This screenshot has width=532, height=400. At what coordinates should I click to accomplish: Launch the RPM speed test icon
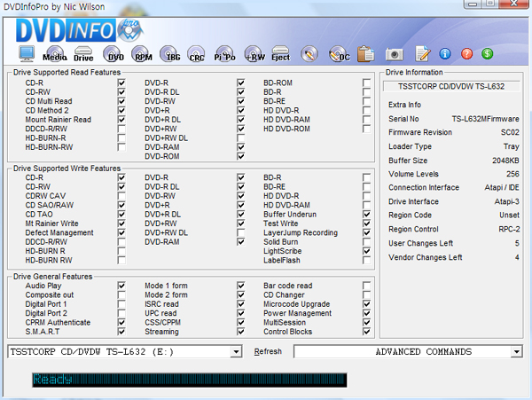click(x=142, y=54)
